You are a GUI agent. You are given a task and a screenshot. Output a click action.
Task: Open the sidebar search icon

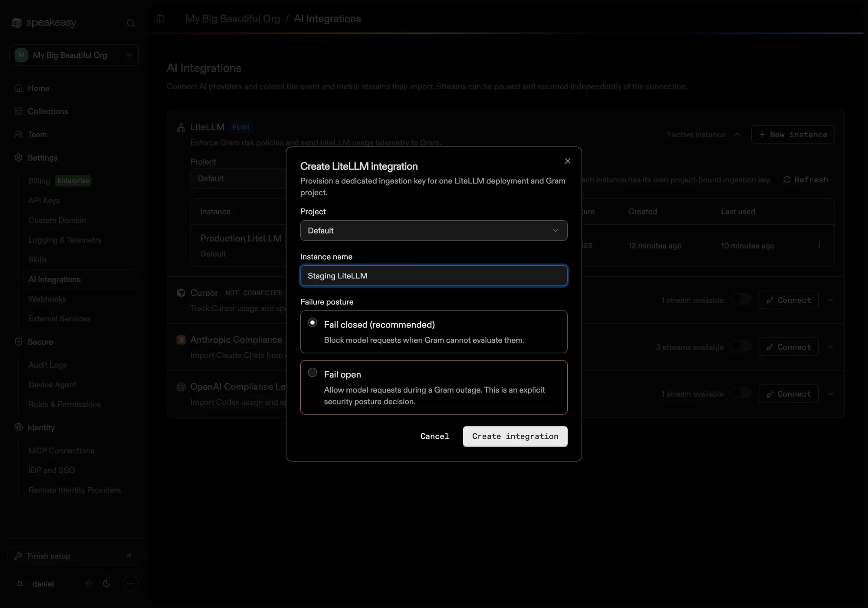[x=131, y=23]
